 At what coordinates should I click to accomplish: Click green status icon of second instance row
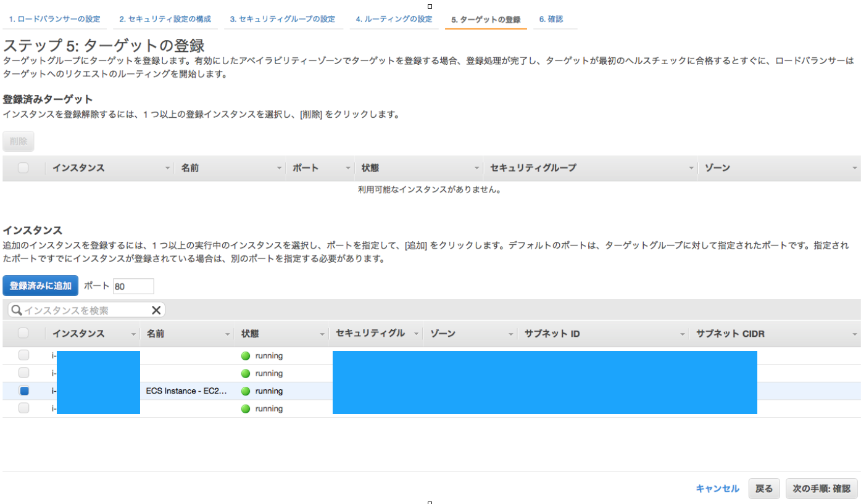(x=246, y=373)
